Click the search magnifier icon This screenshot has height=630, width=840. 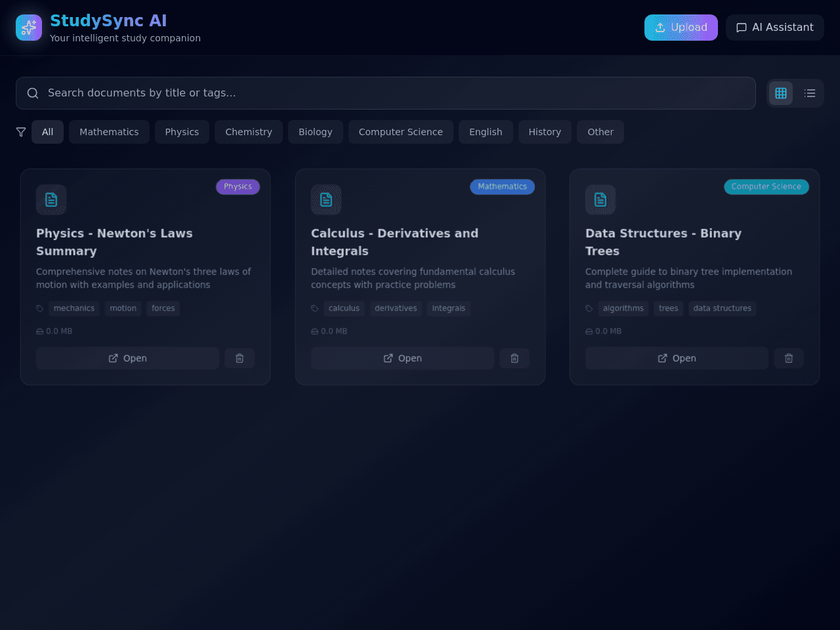coord(33,93)
